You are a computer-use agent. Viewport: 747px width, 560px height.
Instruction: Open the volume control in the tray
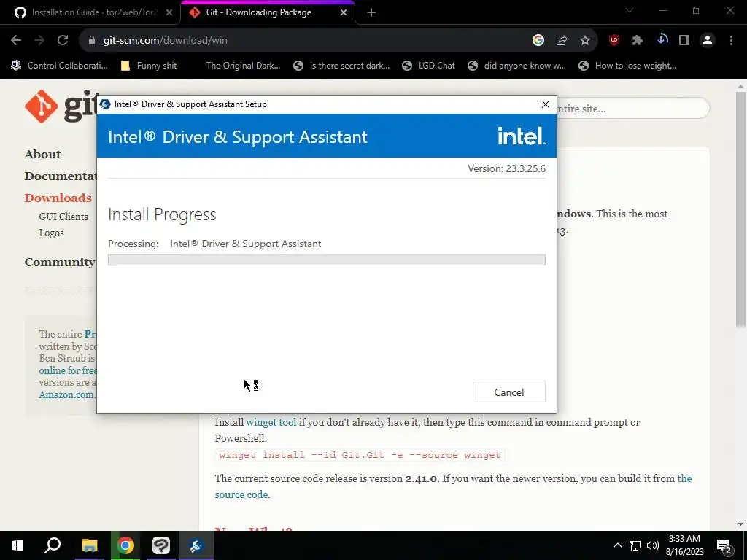(x=653, y=545)
